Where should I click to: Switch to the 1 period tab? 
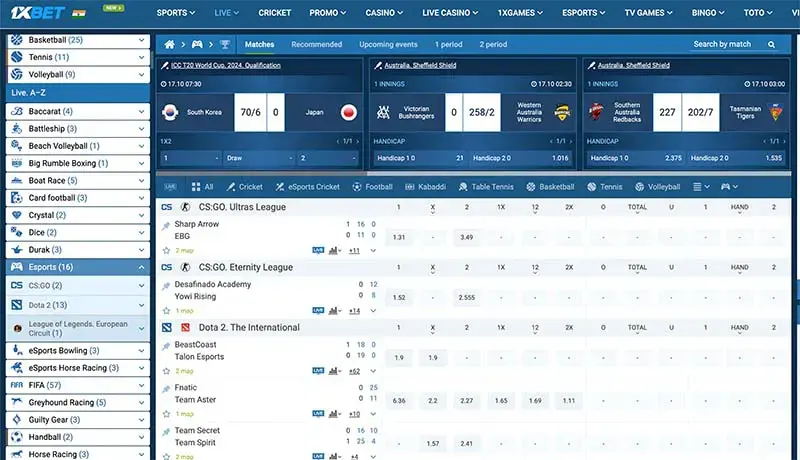click(x=448, y=44)
